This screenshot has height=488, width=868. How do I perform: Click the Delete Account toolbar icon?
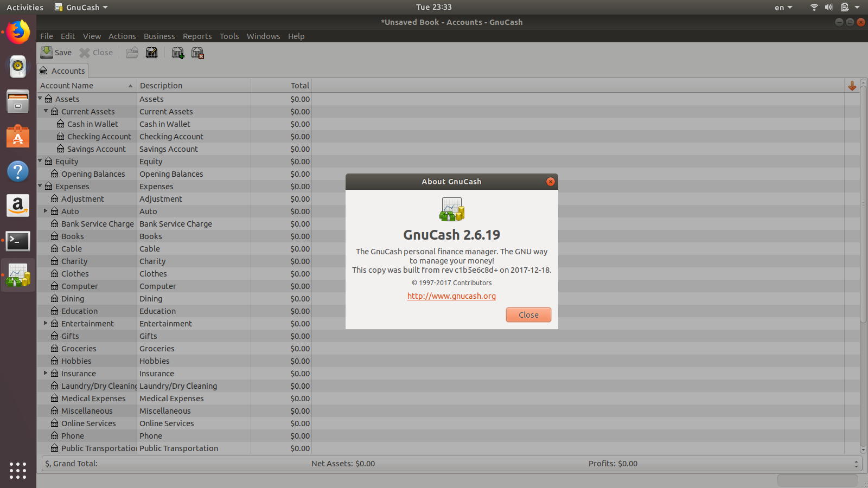point(197,53)
